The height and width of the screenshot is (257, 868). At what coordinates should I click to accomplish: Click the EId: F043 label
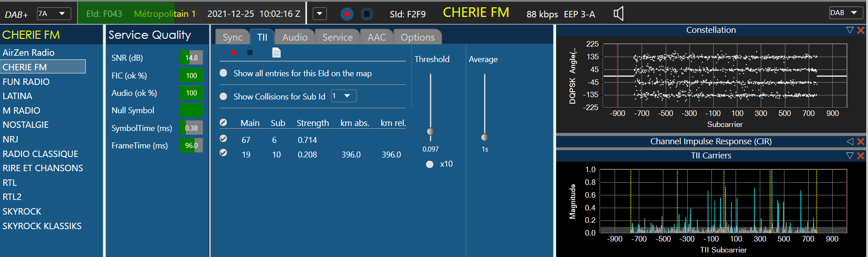point(104,14)
